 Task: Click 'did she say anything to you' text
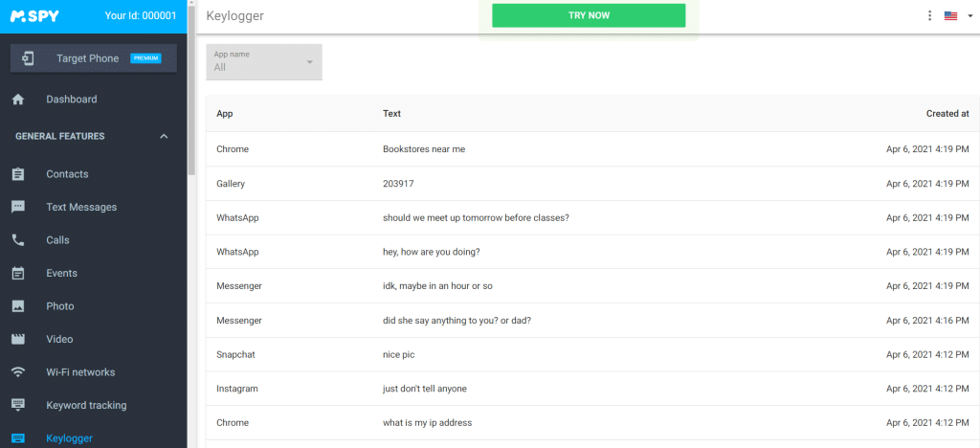click(457, 320)
